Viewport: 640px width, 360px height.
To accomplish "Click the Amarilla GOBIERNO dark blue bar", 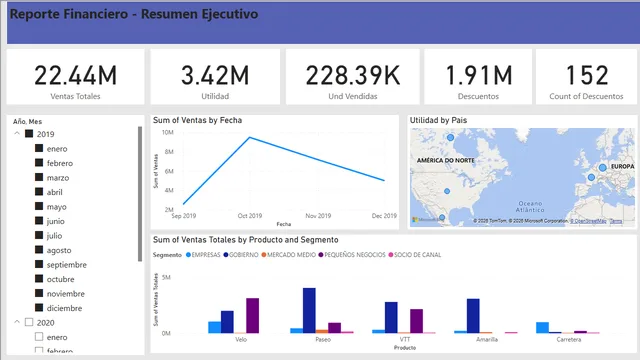I will tap(473, 316).
